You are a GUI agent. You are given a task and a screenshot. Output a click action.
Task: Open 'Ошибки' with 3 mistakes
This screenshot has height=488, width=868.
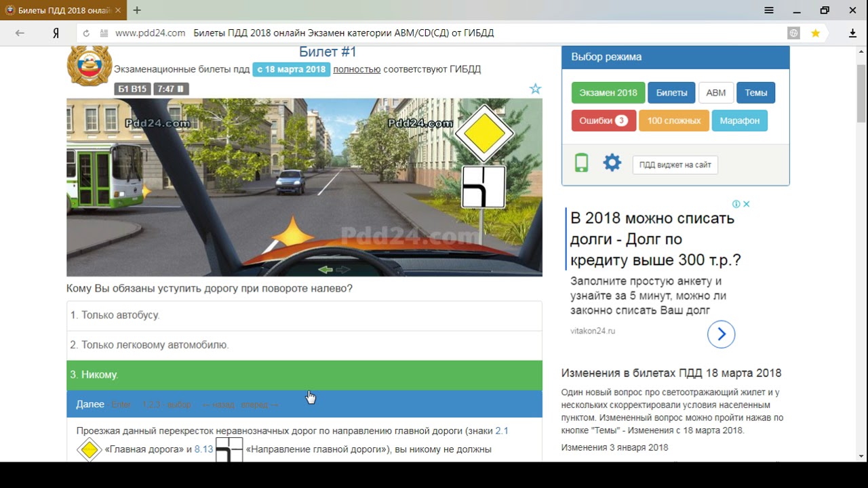pyautogui.click(x=604, y=121)
